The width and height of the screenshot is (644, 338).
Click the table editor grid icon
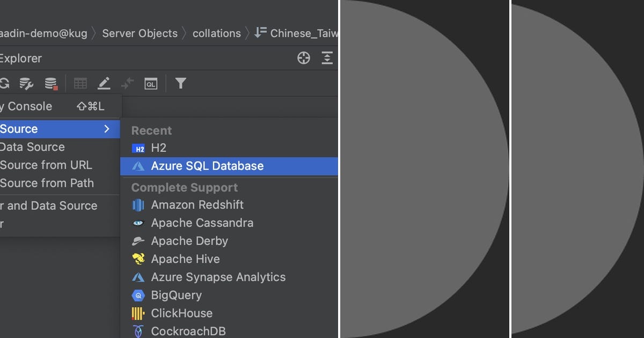80,84
